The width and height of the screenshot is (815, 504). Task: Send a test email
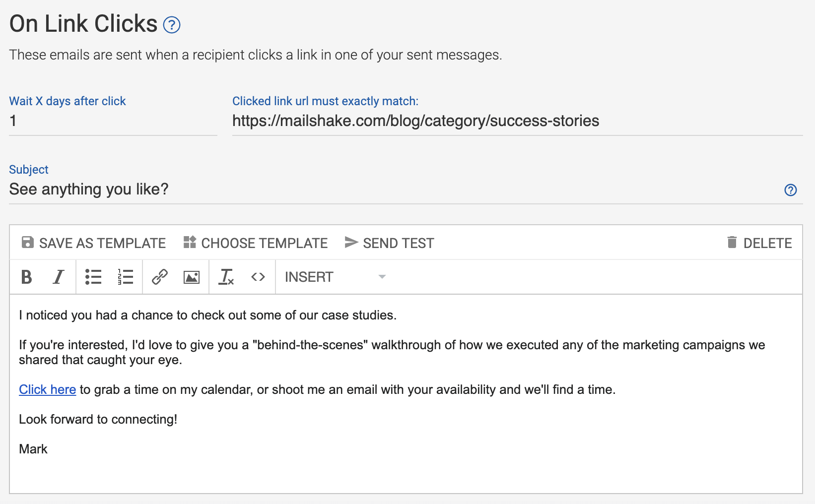coord(390,243)
